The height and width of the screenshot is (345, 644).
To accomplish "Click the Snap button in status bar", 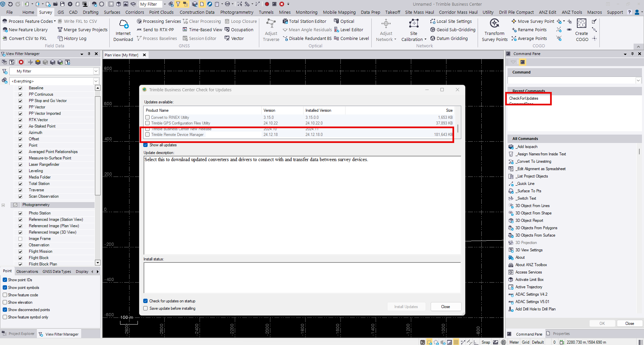I will pyautogui.click(x=486, y=342).
